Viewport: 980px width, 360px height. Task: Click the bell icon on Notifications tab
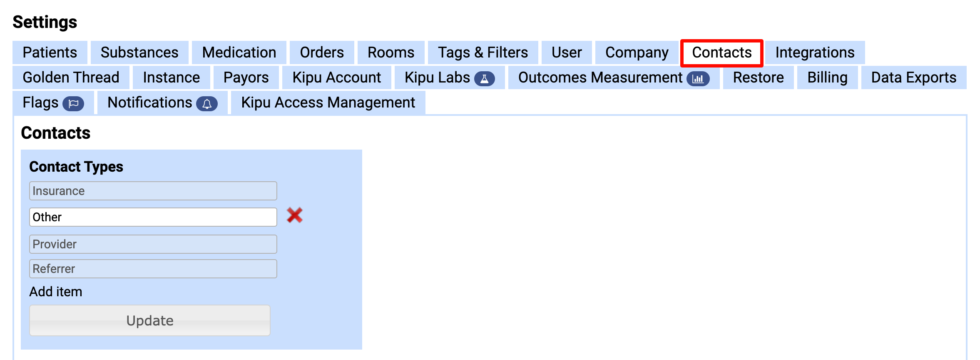pos(207,103)
